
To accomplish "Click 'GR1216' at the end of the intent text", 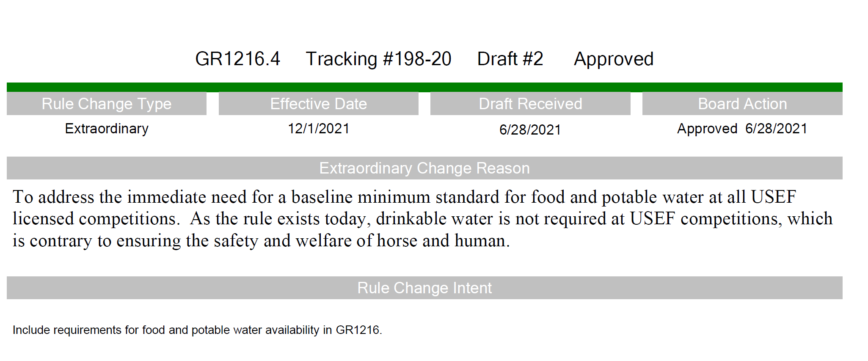I will 358,330.
